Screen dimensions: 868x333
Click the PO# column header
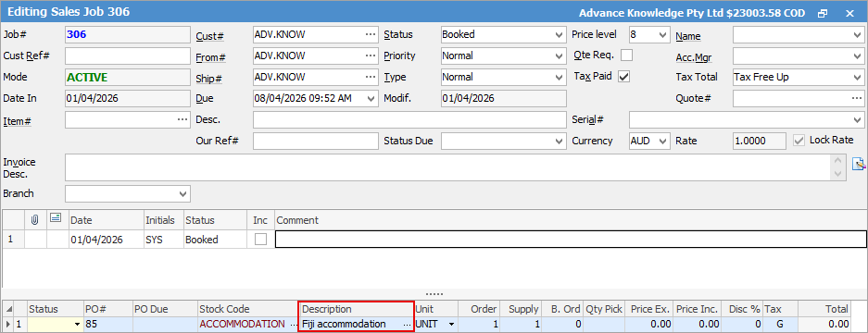click(108, 309)
